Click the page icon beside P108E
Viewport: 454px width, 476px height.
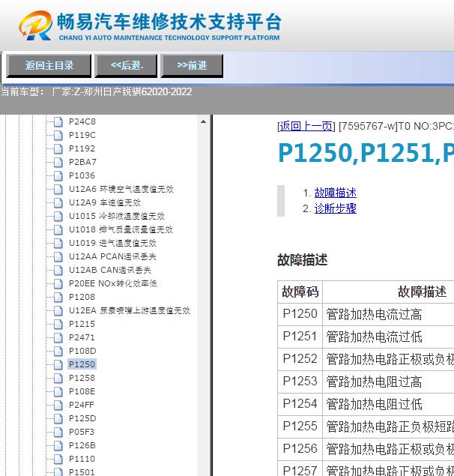click(x=58, y=391)
